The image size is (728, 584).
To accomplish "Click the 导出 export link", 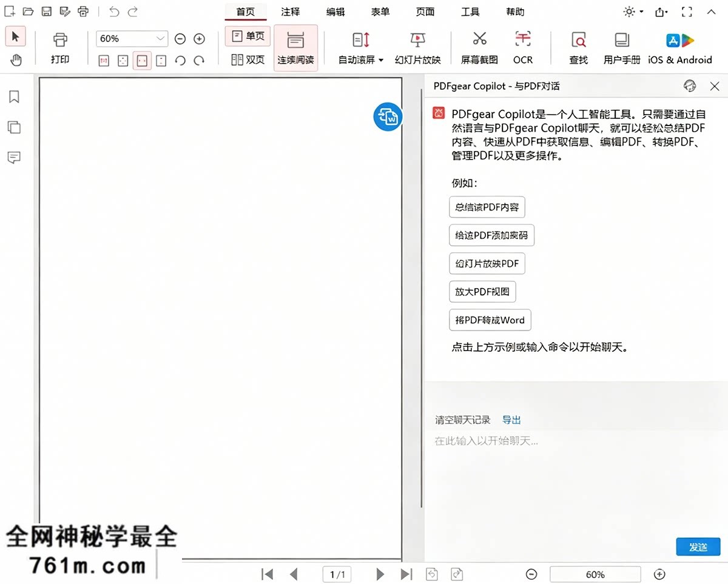I will point(511,420).
